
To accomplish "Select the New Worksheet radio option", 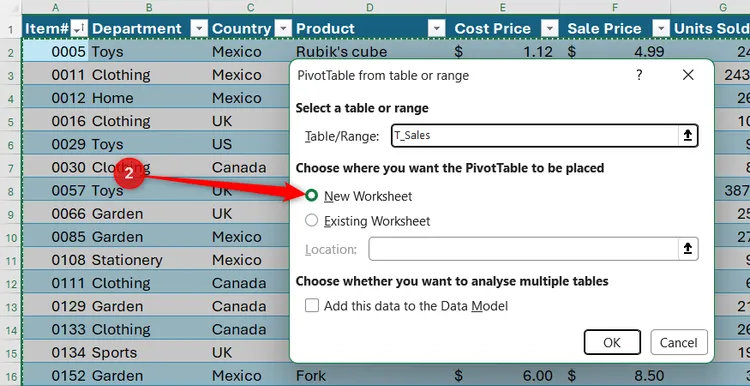I will point(311,196).
